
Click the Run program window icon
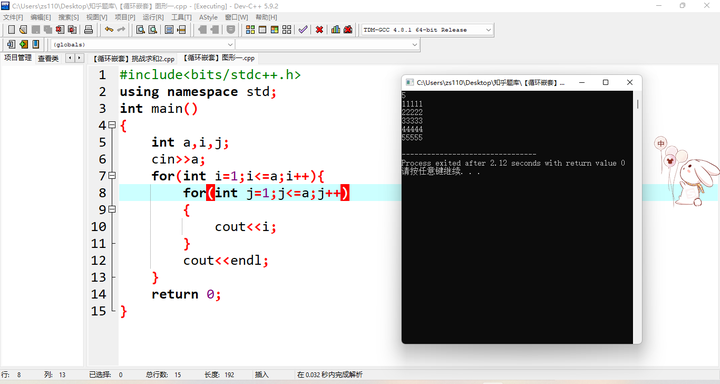tap(263, 29)
